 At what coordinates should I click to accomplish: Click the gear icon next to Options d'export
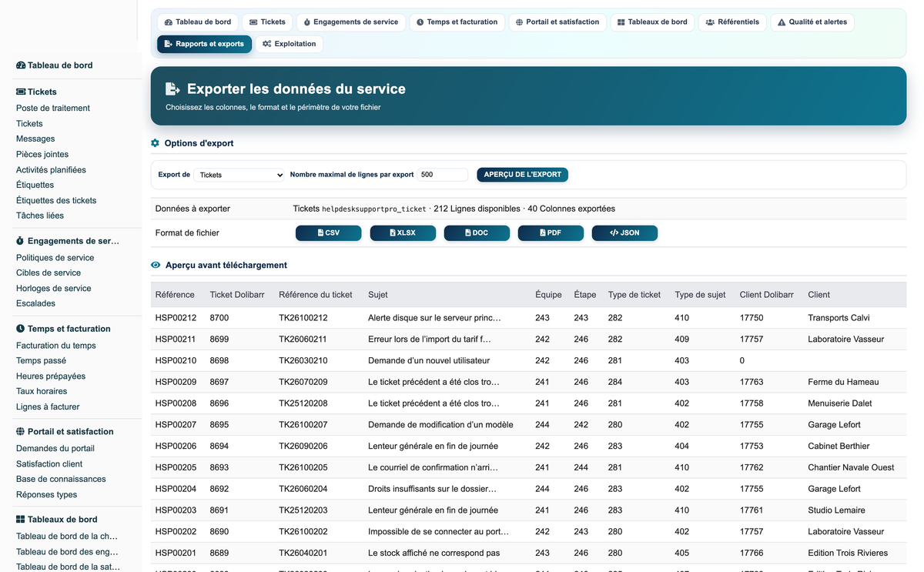tap(155, 143)
